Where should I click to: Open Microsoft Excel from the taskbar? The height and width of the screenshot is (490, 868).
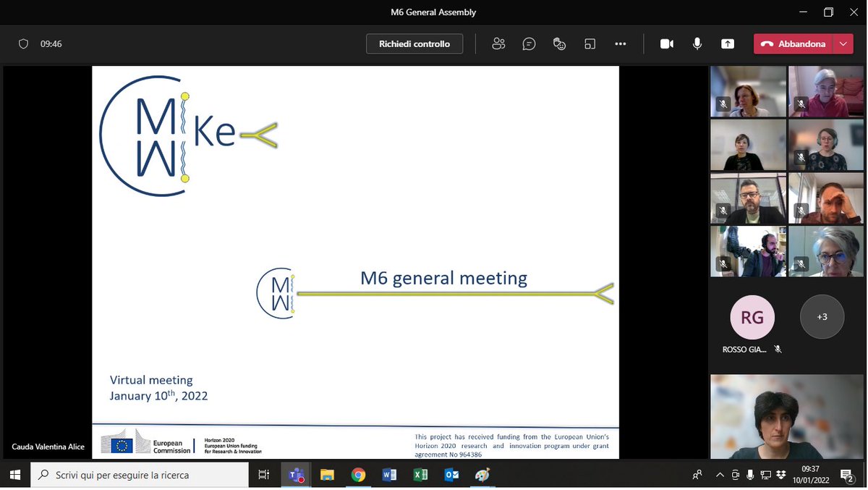(x=420, y=475)
